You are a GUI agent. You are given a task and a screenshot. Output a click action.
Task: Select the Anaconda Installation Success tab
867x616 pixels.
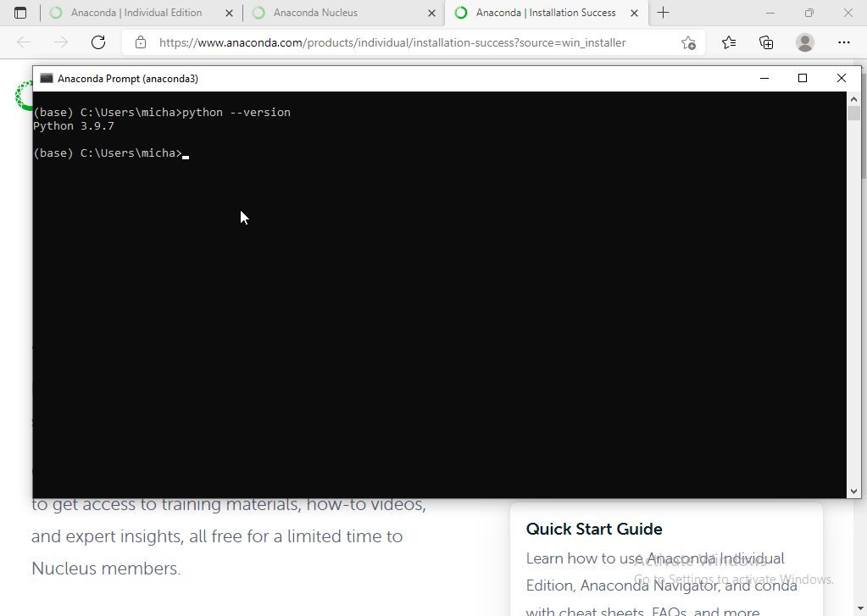coord(546,13)
